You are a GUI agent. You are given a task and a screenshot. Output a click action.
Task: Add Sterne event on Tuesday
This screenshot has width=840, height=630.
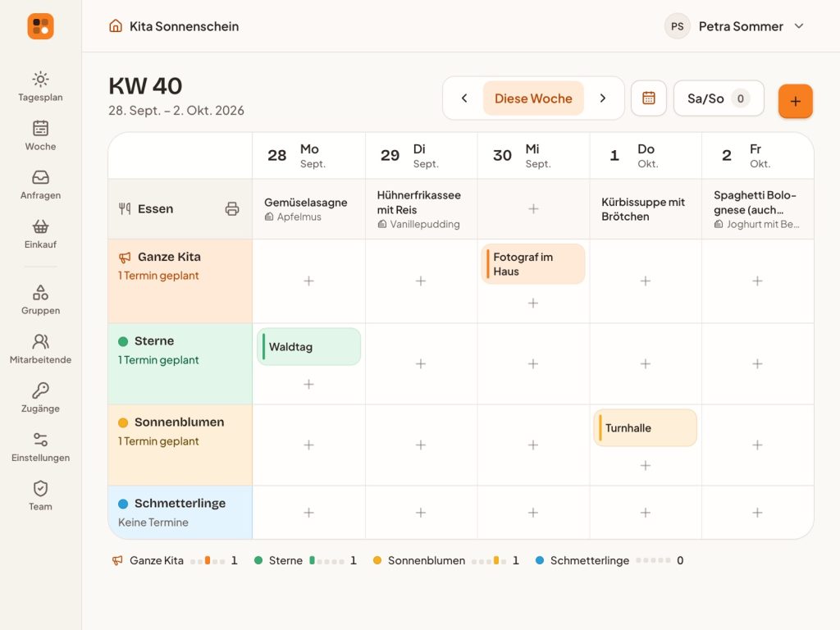[x=421, y=363]
